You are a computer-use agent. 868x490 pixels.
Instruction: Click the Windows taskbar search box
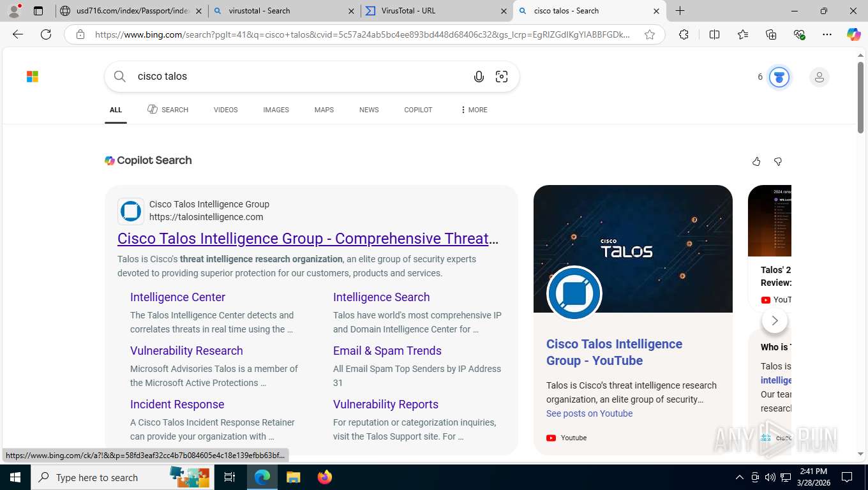pyautogui.click(x=123, y=477)
